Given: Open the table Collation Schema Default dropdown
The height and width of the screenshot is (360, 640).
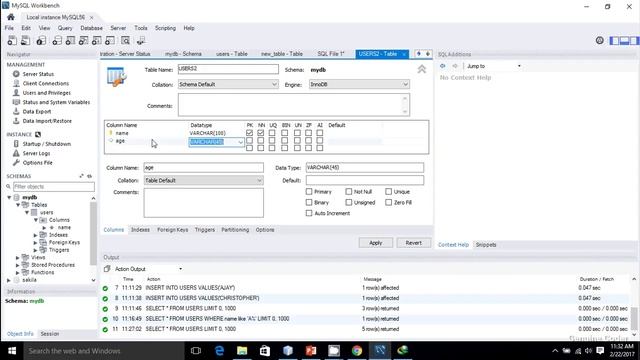Looking at the screenshot, I should (228, 84).
